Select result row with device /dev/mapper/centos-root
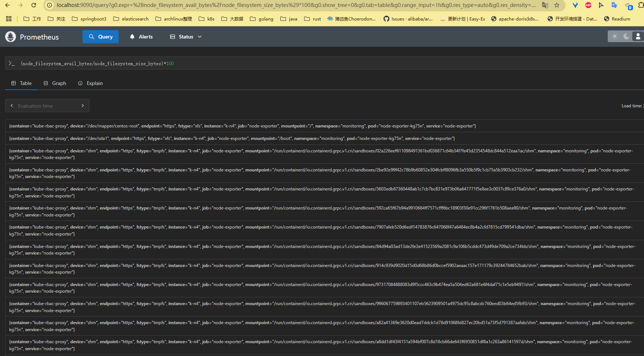The image size is (644, 356). click(x=325, y=126)
